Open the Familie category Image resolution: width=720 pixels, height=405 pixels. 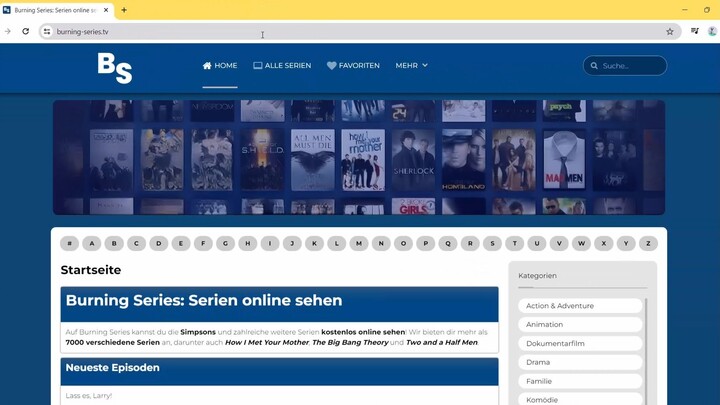tap(580, 381)
